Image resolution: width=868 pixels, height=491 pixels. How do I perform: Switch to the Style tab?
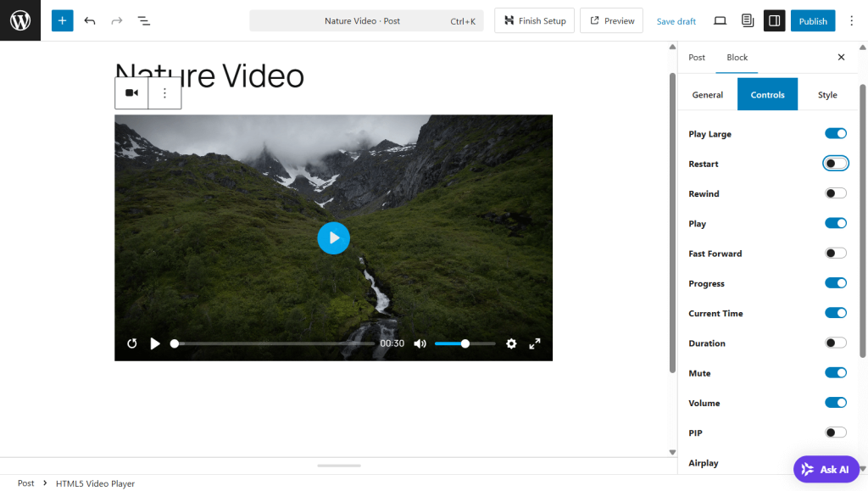click(x=827, y=95)
